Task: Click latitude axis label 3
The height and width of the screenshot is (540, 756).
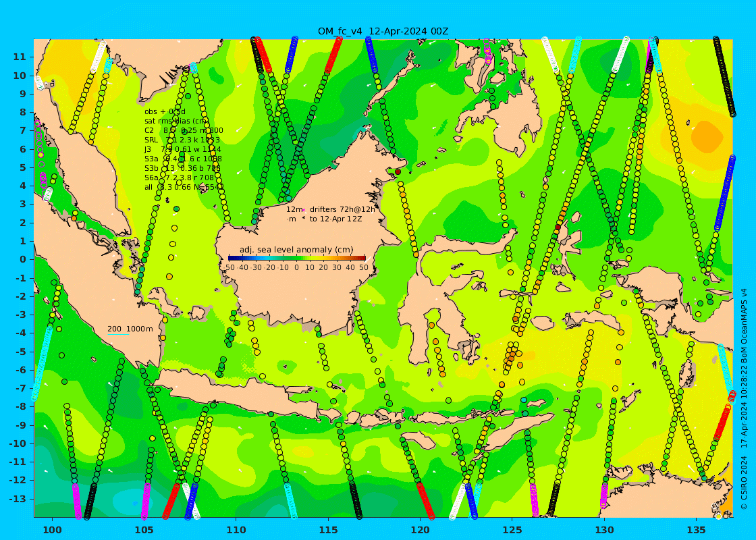Action: point(23,205)
